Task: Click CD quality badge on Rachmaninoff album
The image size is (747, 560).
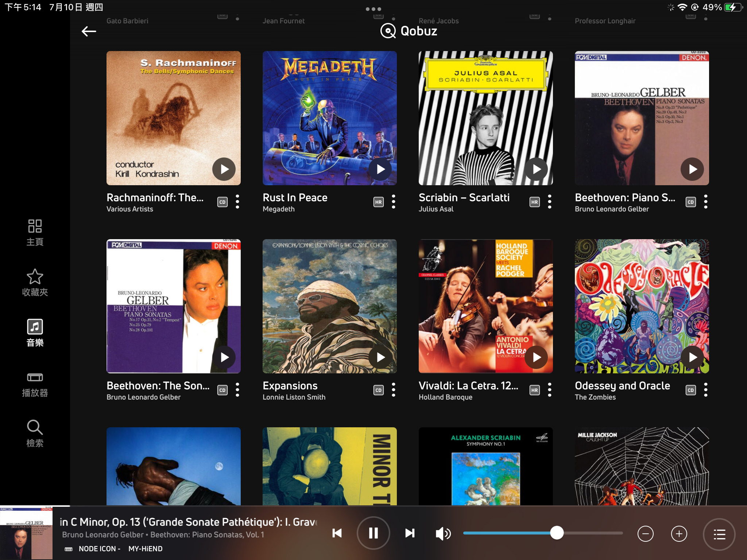Action: pyautogui.click(x=222, y=202)
